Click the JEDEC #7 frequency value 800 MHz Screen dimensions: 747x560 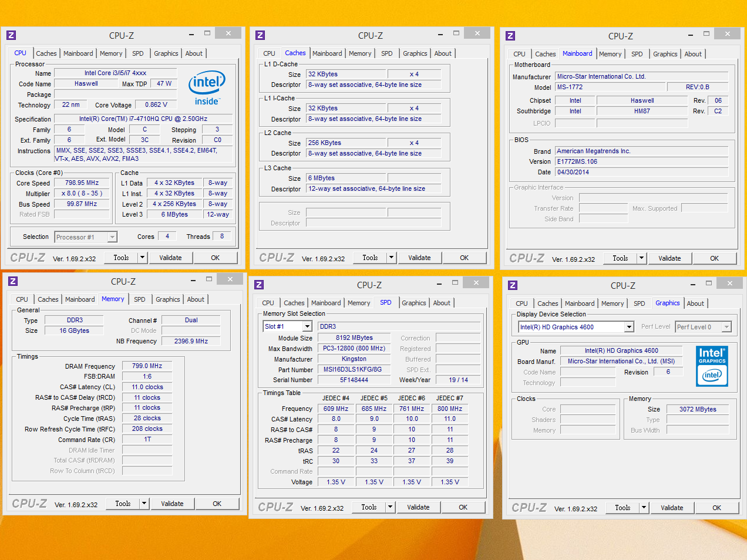point(450,409)
